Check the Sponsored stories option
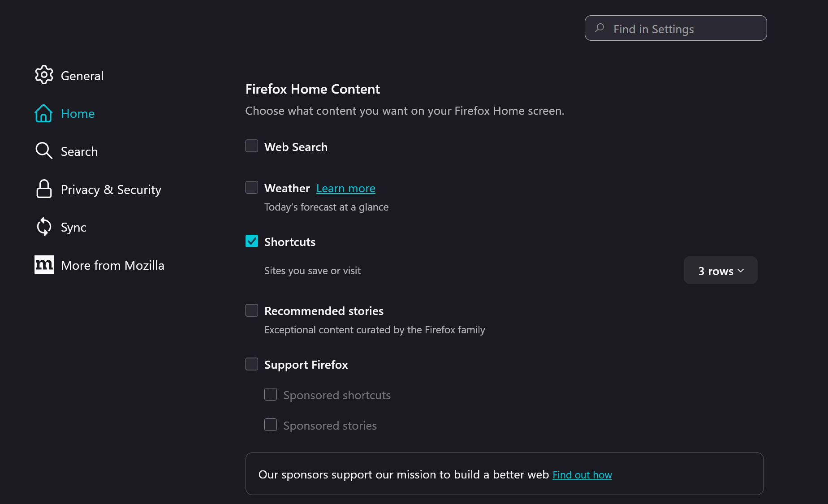The image size is (828, 504). [x=271, y=425]
